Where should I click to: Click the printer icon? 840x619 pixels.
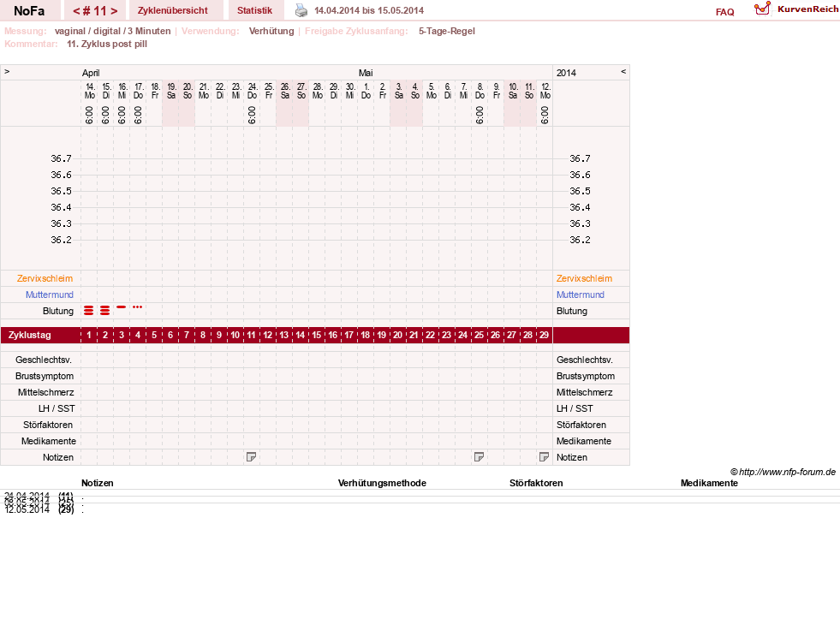tap(301, 10)
